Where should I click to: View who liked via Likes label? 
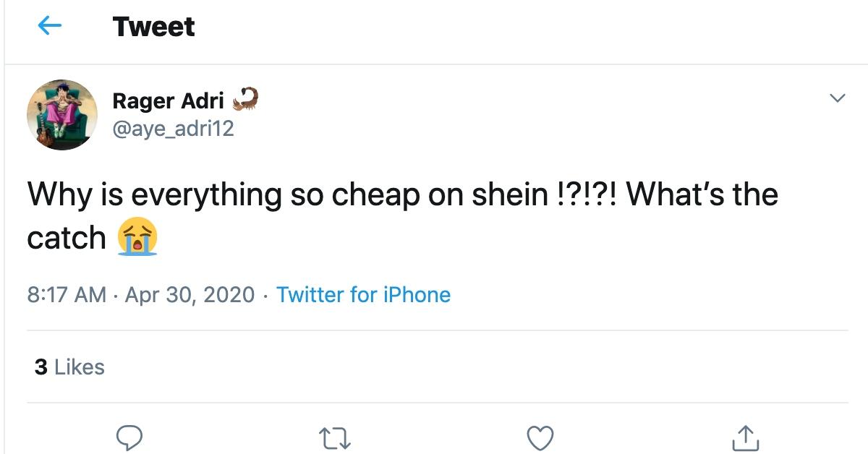coord(80,367)
